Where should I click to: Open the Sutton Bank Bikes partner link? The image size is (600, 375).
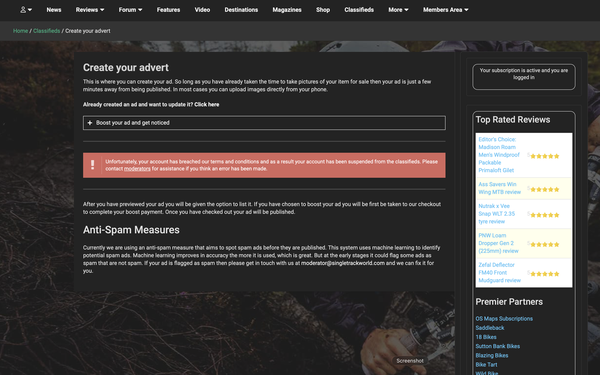pyautogui.click(x=497, y=346)
